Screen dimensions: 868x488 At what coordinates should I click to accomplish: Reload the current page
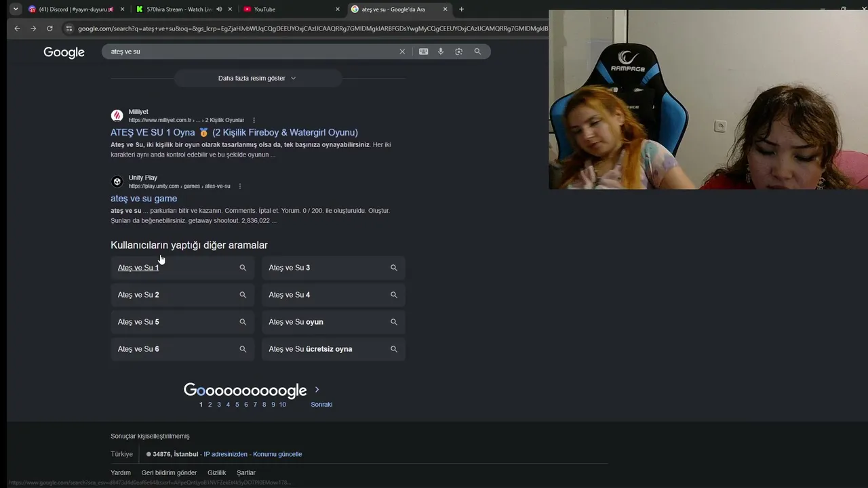click(50, 28)
